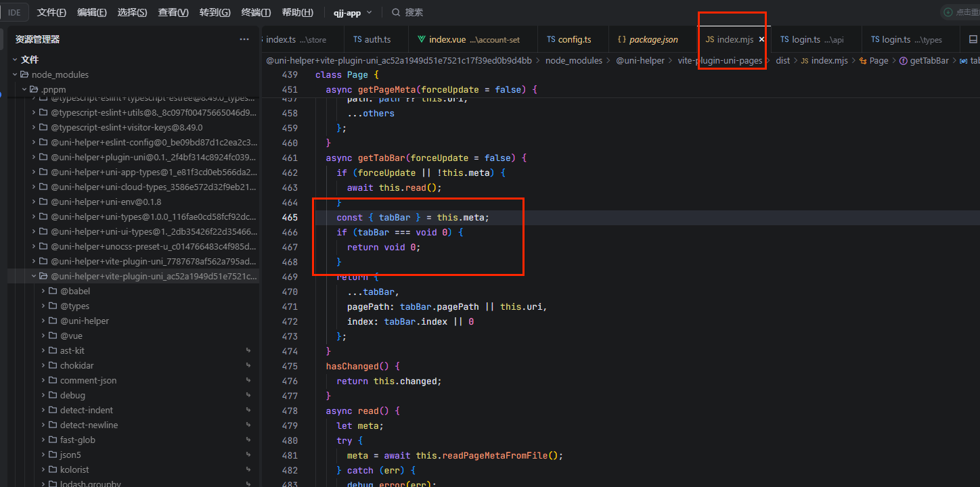
Task: Open the 终端(T) menu
Action: tap(256, 12)
